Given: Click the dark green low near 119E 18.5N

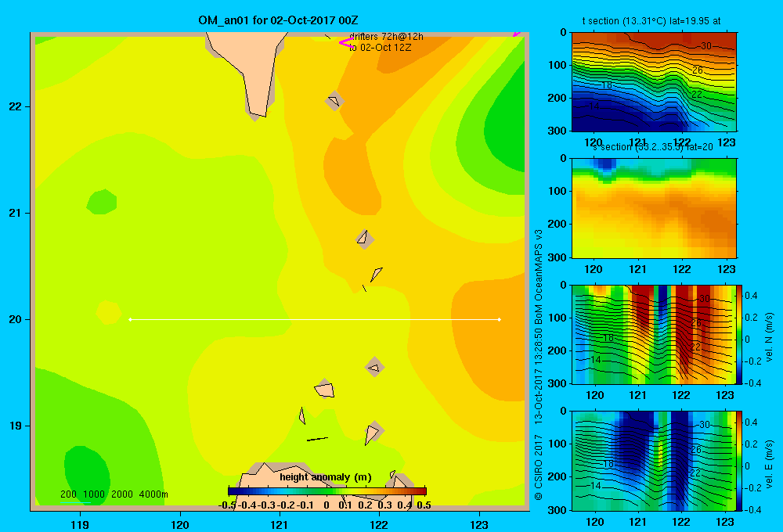Looking at the screenshot, I should (x=87, y=473).
